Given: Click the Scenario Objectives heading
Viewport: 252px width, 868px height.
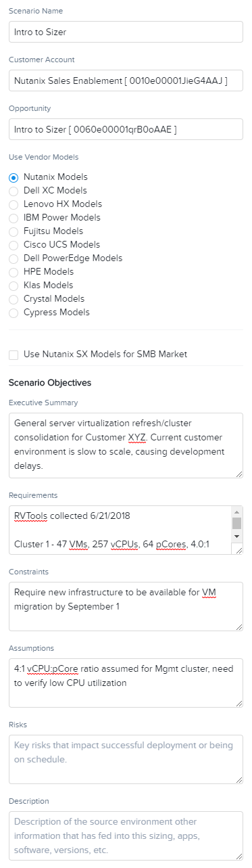Looking at the screenshot, I should [x=50, y=383].
